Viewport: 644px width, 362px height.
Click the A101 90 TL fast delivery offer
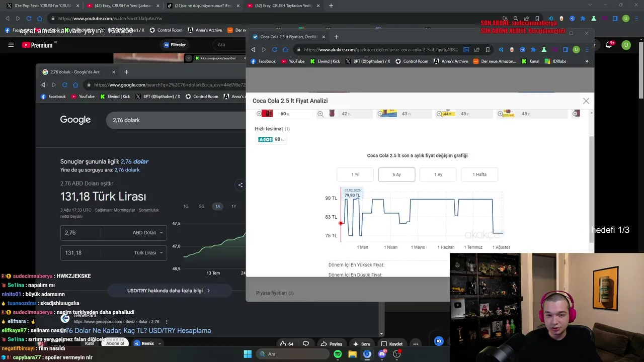point(271,139)
